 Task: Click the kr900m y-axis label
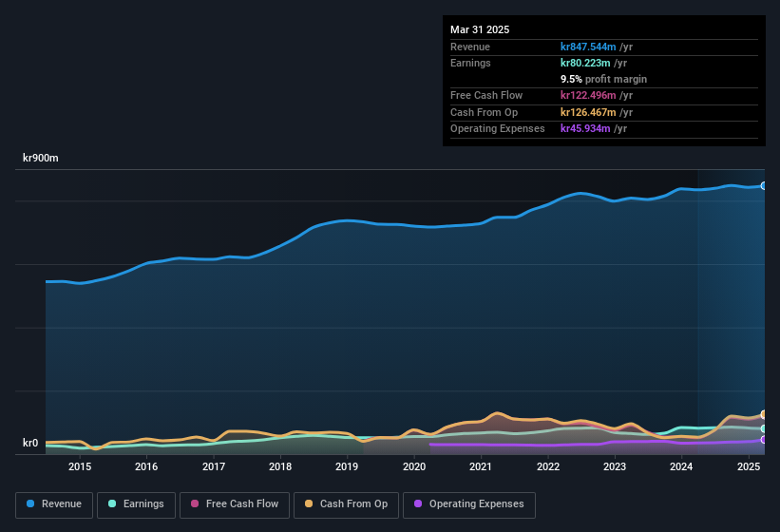point(41,159)
